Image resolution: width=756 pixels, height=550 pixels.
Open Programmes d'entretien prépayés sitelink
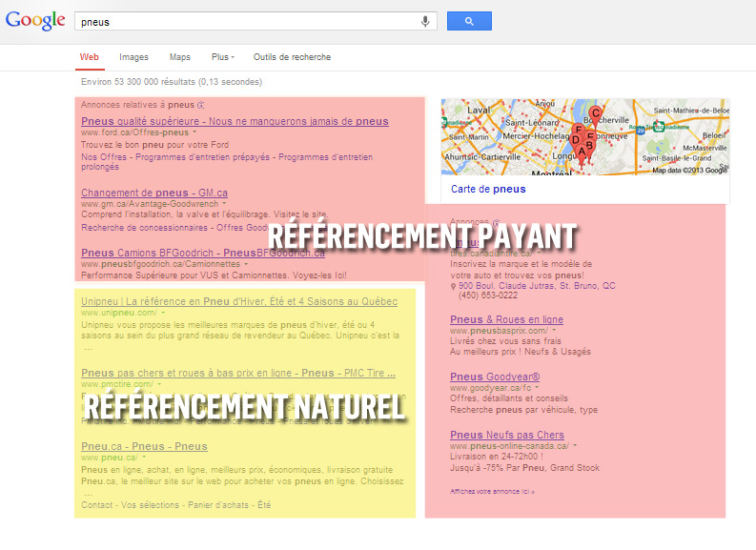[x=202, y=157]
